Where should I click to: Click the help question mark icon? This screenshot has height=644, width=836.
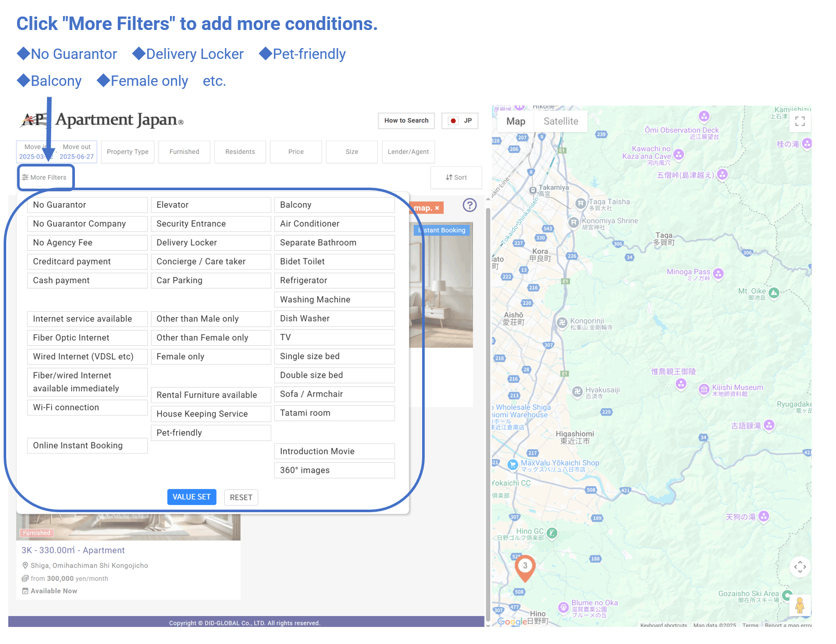tap(469, 205)
